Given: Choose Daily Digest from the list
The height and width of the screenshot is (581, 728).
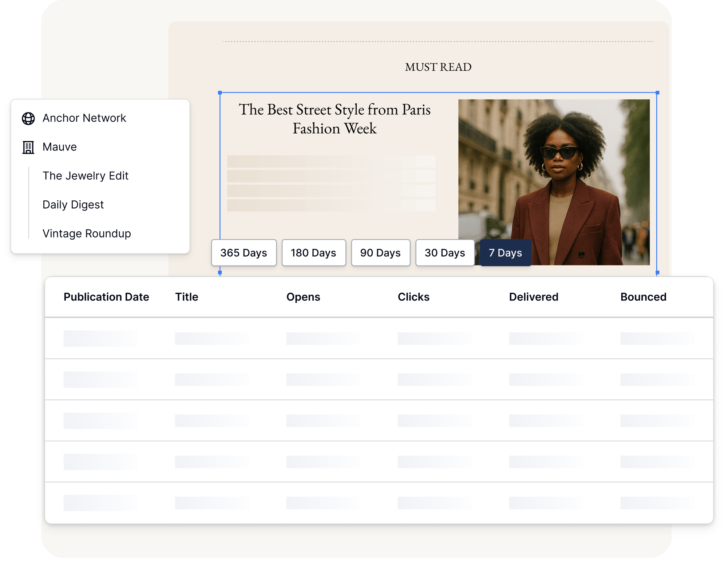Looking at the screenshot, I should 73,205.
